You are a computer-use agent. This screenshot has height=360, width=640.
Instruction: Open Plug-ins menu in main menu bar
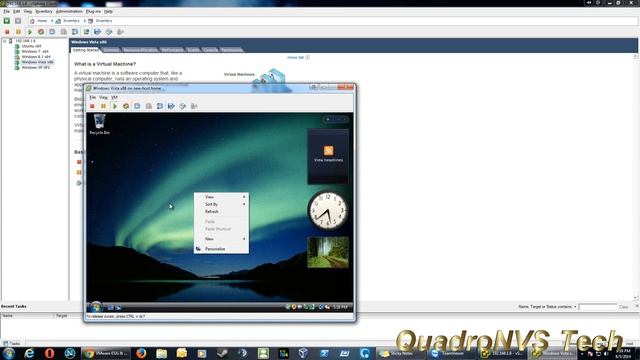click(x=93, y=11)
